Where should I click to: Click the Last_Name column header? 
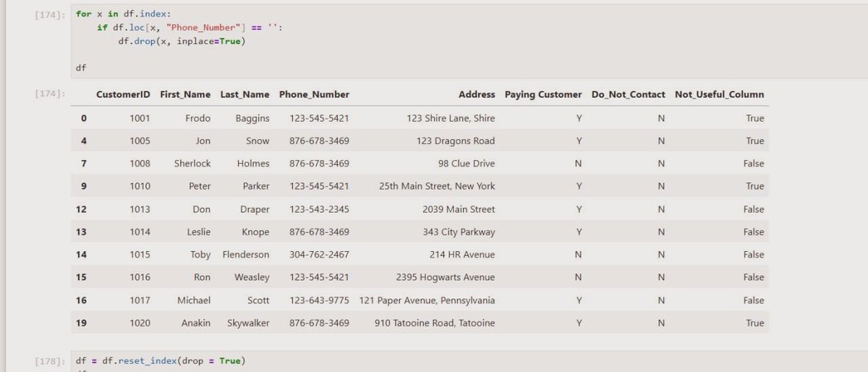[244, 95]
